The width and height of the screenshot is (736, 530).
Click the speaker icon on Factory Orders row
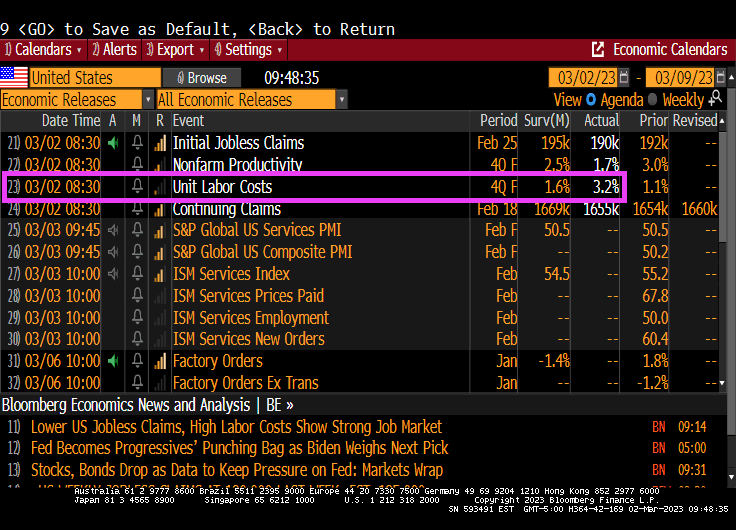113,361
